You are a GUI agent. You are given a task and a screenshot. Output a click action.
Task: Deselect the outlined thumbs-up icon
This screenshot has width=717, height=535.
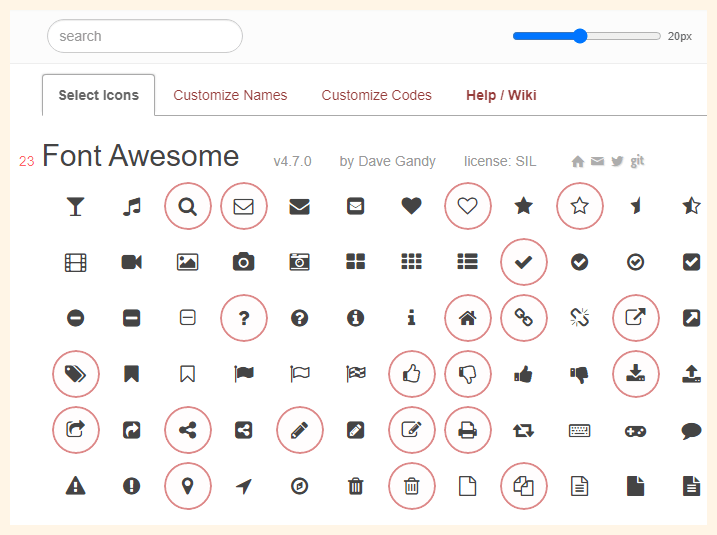point(412,374)
